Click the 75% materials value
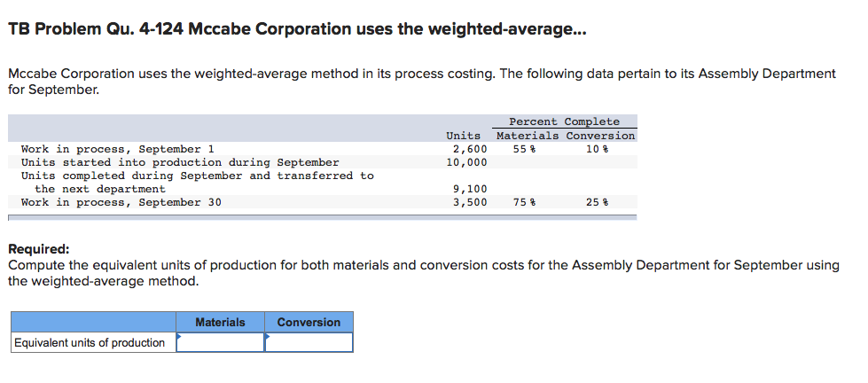 pyautogui.click(x=524, y=202)
